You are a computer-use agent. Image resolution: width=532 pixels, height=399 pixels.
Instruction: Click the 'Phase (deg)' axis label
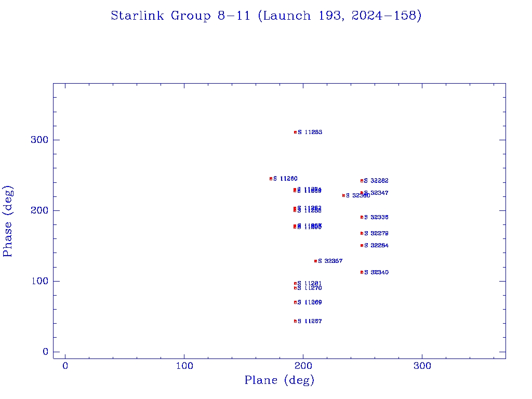[x=7, y=221]
